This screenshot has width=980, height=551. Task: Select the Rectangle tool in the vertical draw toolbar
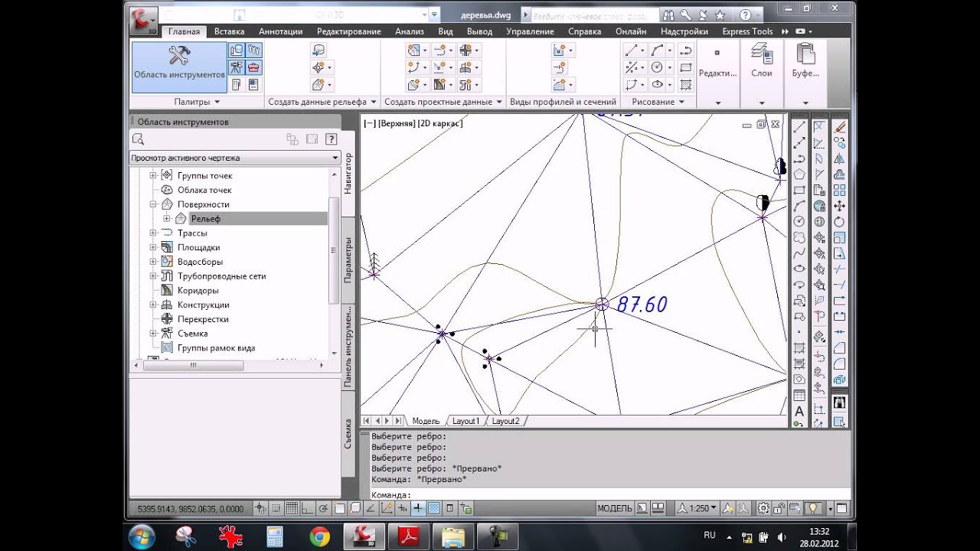click(x=799, y=190)
